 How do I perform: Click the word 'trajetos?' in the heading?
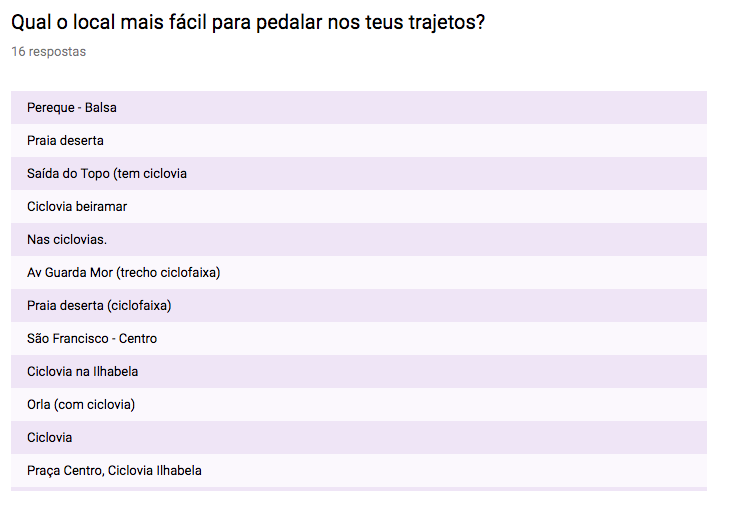[x=447, y=22]
